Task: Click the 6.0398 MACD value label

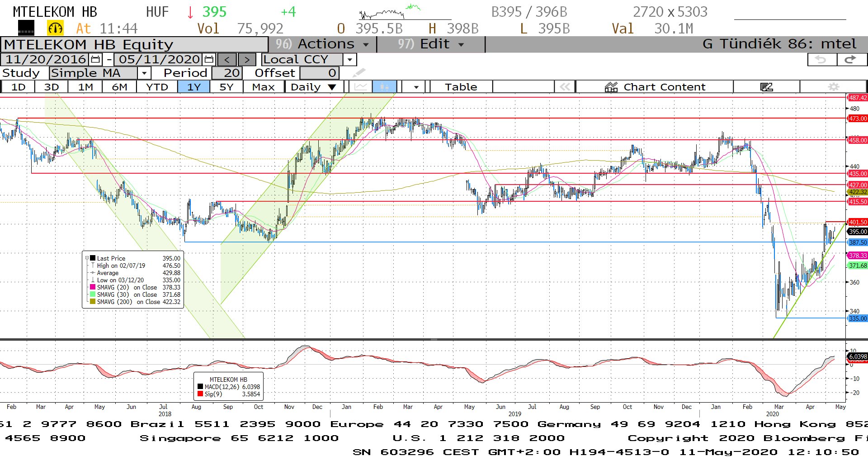Action: (857, 356)
